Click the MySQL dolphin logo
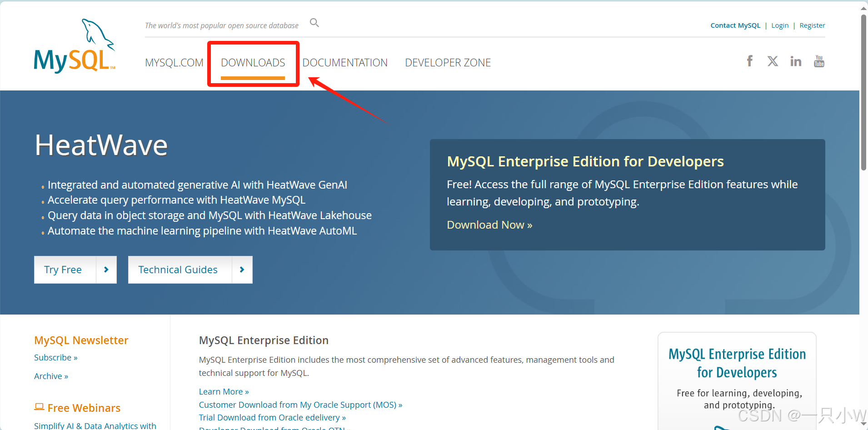This screenshot has width=868, height=430. coord(75,45)
